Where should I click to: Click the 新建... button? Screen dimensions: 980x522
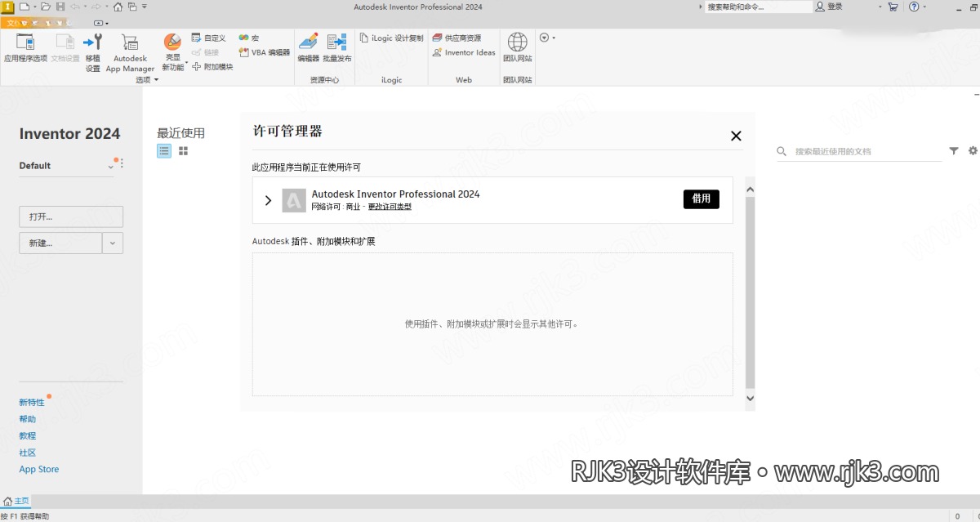(x=60, y=243)
